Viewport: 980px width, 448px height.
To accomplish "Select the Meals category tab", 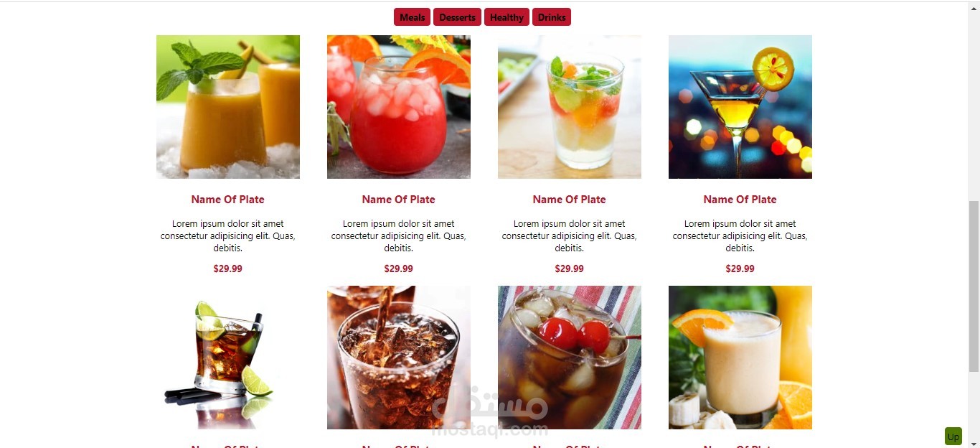I will [412, 17].
